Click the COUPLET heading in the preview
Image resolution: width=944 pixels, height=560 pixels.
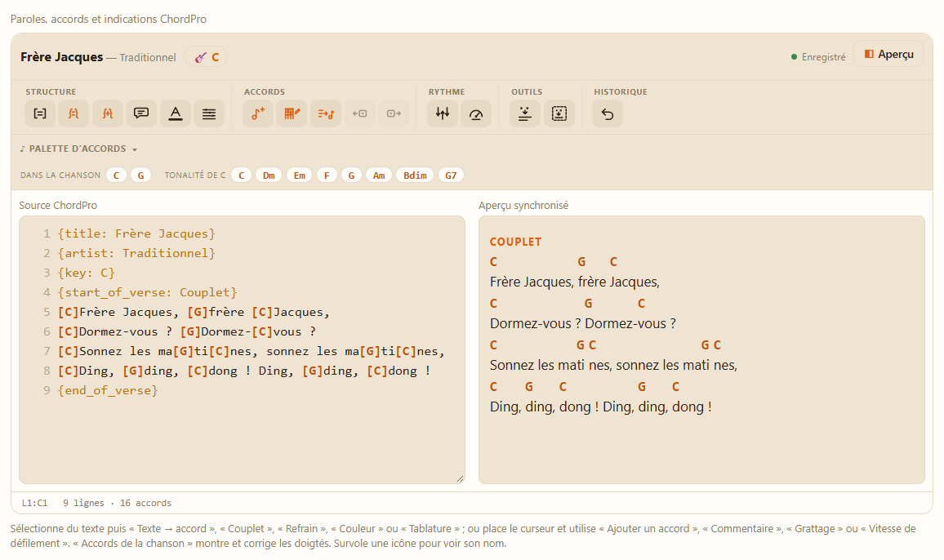tap(516, 242)
